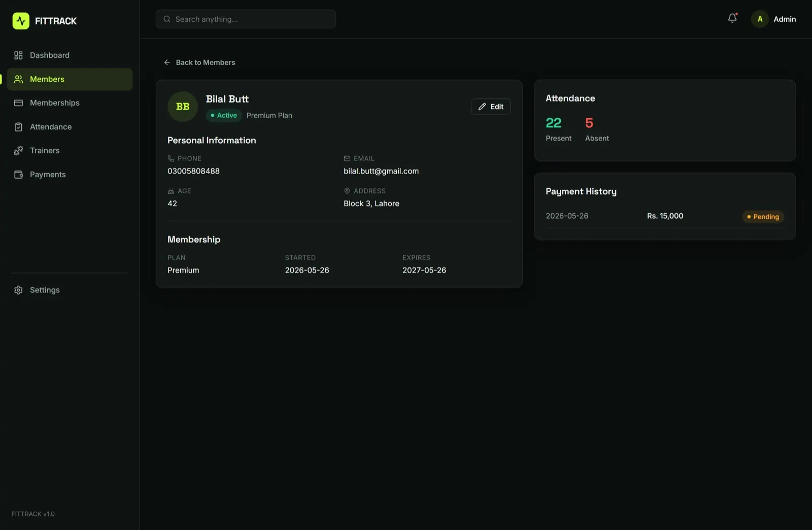
Task: Click the BB member avatar
Action: point(183,107)
